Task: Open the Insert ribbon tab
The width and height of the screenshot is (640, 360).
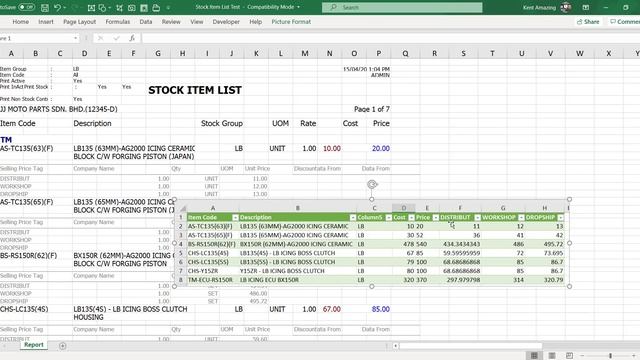Action: pos(46,22)
